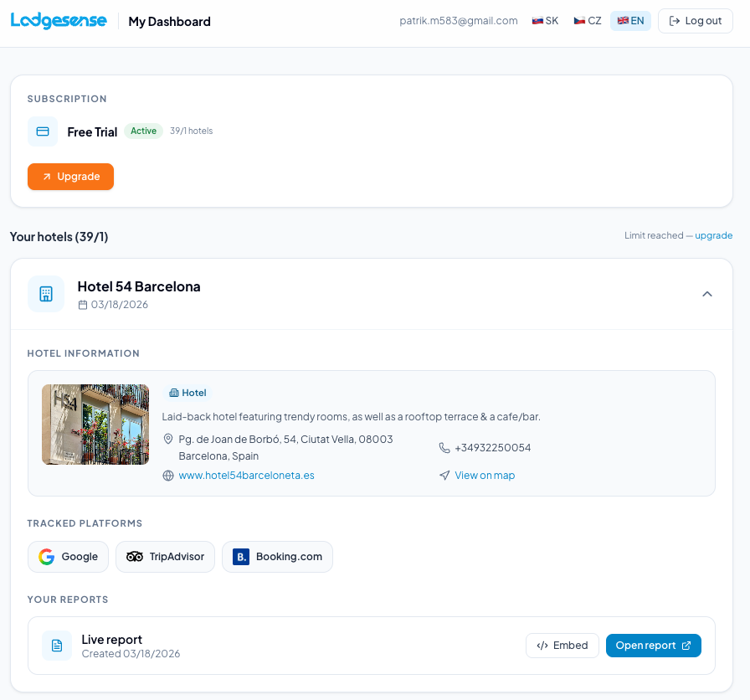The image size is (750, 700).
Task: Collapse the Hotel 54 Barcelona card
Action: (707, 294)
